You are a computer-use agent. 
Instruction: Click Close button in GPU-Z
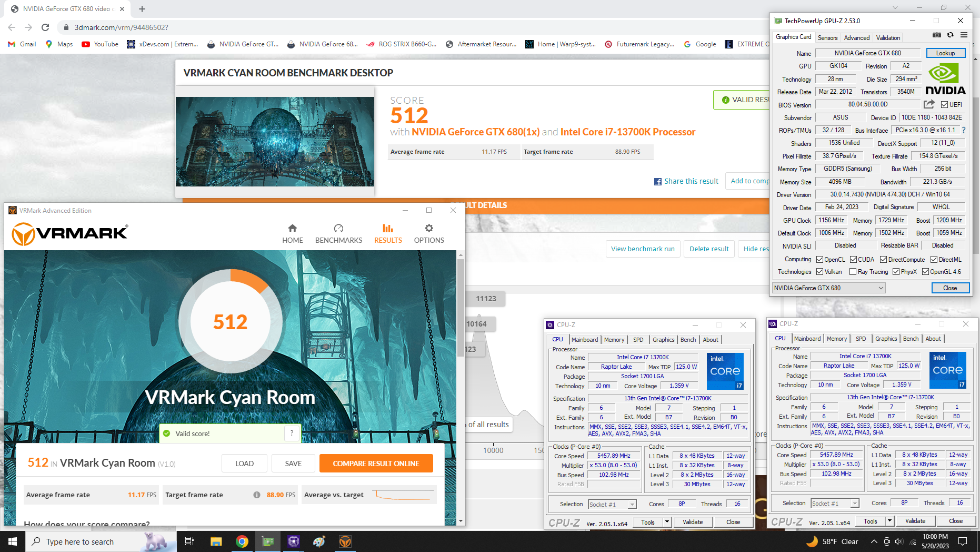pos(950,288)
